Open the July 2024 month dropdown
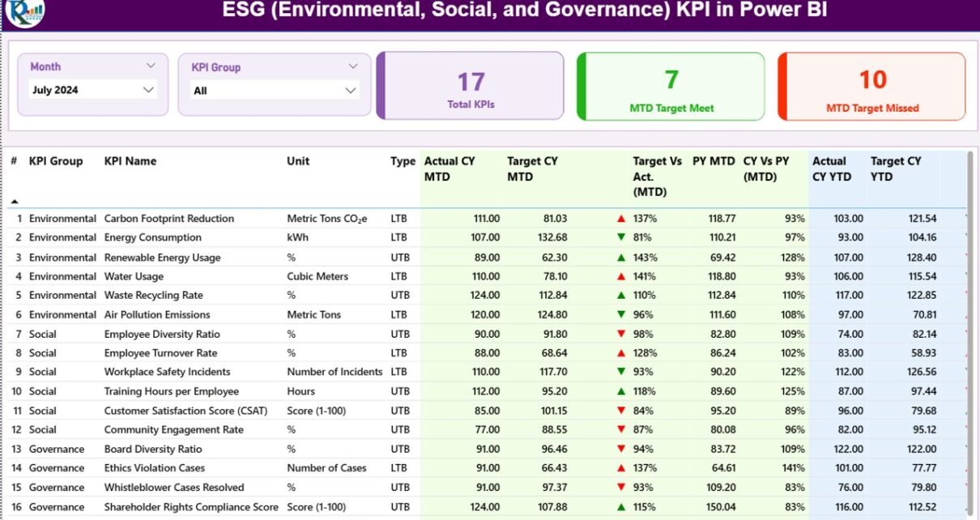Viewport: 980px width, 520px height. click(148, 90)
